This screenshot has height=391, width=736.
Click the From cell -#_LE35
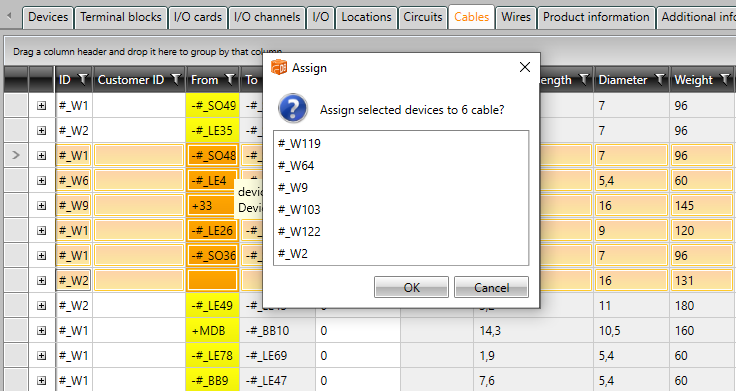pyautogui.click(x=213, y=130)
